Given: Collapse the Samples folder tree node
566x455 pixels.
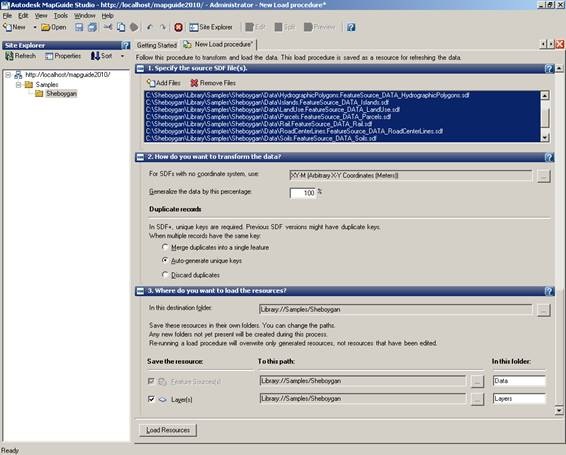Looking at the screenshot, I should tap(18, 84).
